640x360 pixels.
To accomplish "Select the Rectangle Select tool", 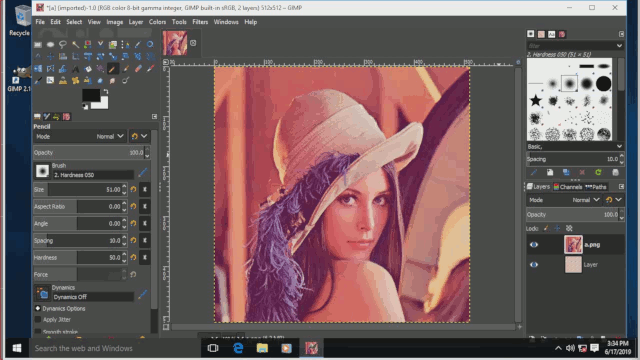I will (38, 44).
